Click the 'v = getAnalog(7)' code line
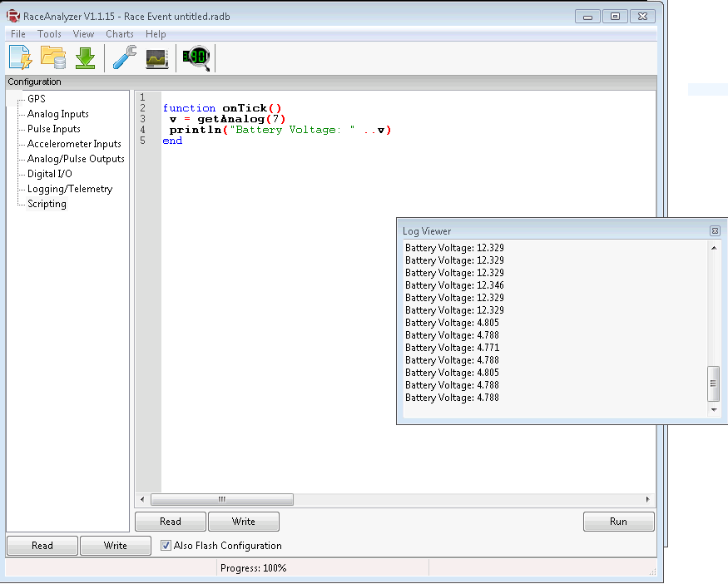Image resolution: width=728 pixels, height=584 pixels. point(227,119)
